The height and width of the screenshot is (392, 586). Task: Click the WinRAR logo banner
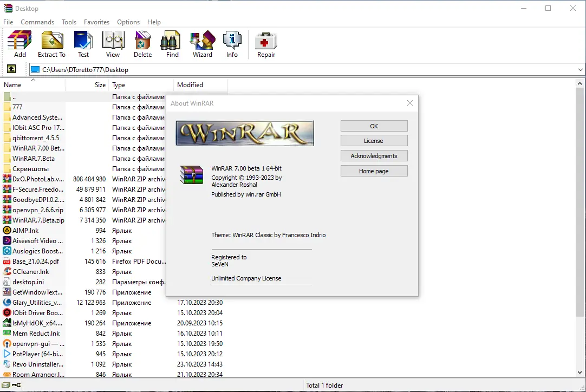click(x=245, y=133)
